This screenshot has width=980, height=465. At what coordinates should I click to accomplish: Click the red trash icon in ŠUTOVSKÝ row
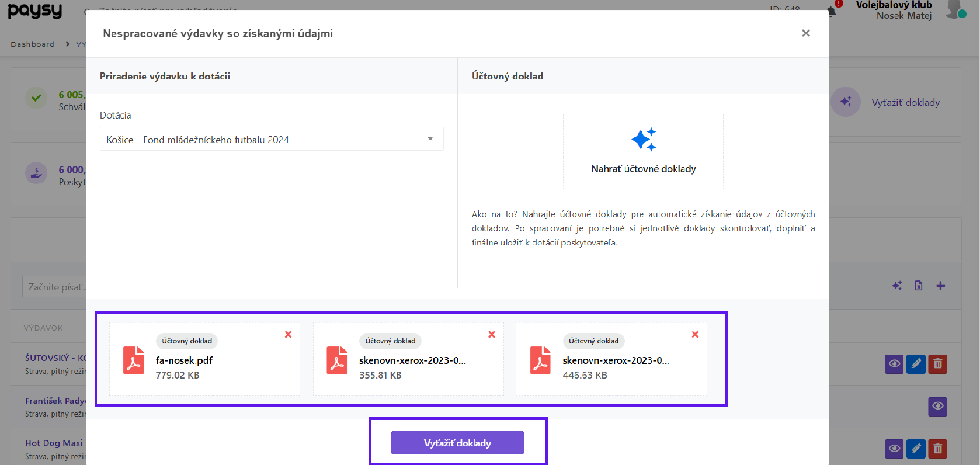[937, 364]
